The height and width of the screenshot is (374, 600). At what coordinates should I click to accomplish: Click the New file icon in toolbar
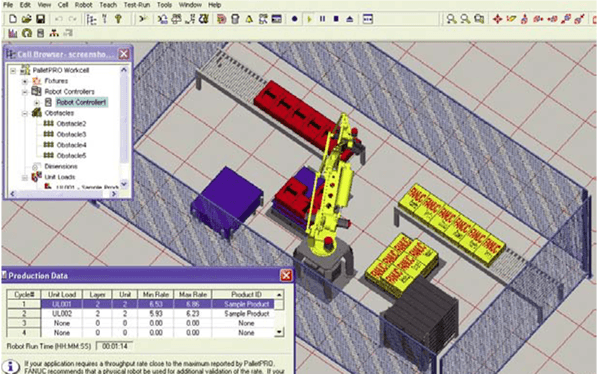13,19
